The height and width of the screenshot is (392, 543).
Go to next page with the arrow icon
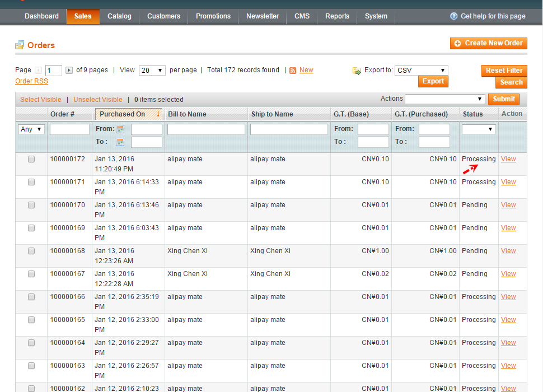[x=68, y=70]
